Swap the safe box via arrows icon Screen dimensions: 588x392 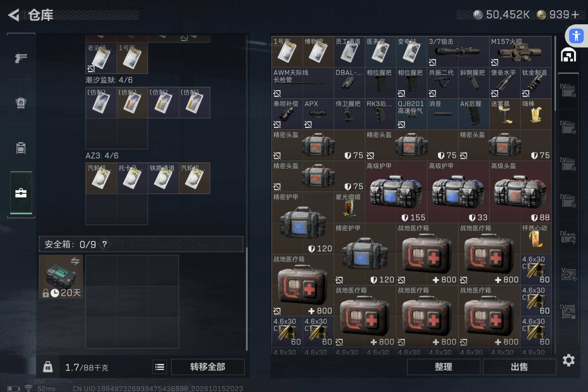[x=75, y=261]
